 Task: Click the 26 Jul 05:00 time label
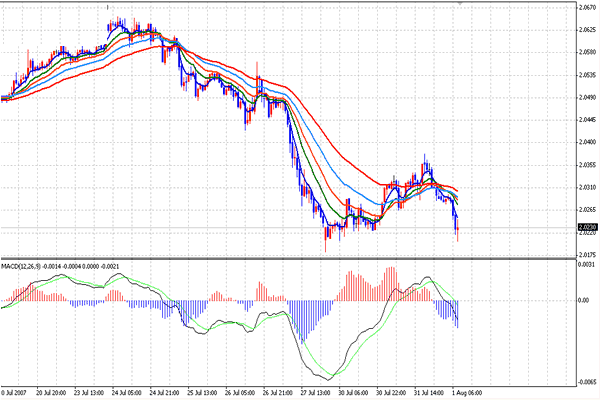click(240, 393)
